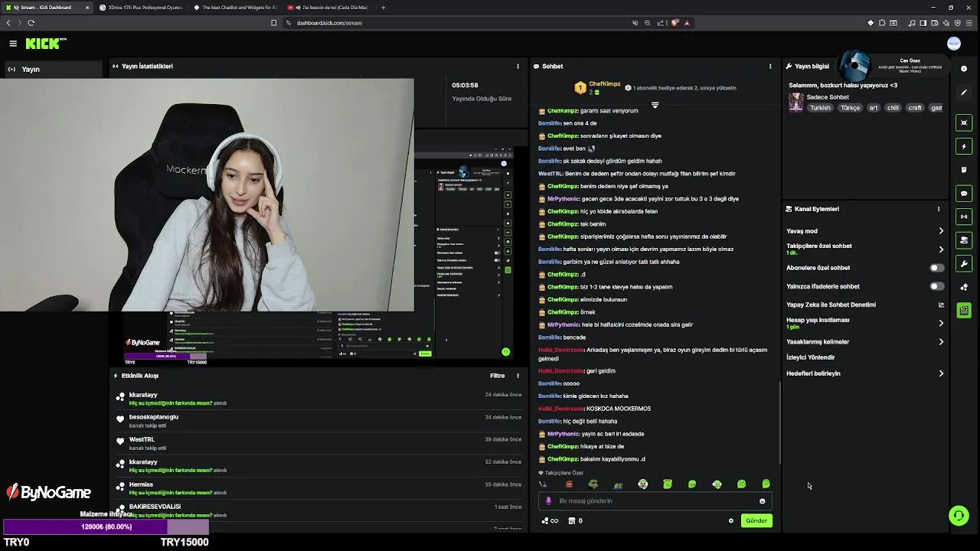Screen dimensions: 980x551
Task: Switch to Stream - Kick Dashboard tab
Action: click(x=46, y=8)
